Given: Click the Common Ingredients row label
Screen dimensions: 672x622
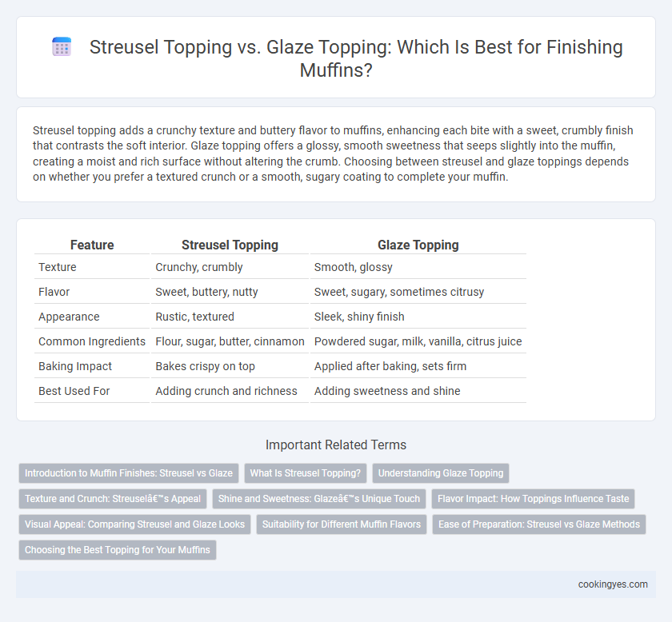Looking at the screenshot, I should (x=92, y=341).
